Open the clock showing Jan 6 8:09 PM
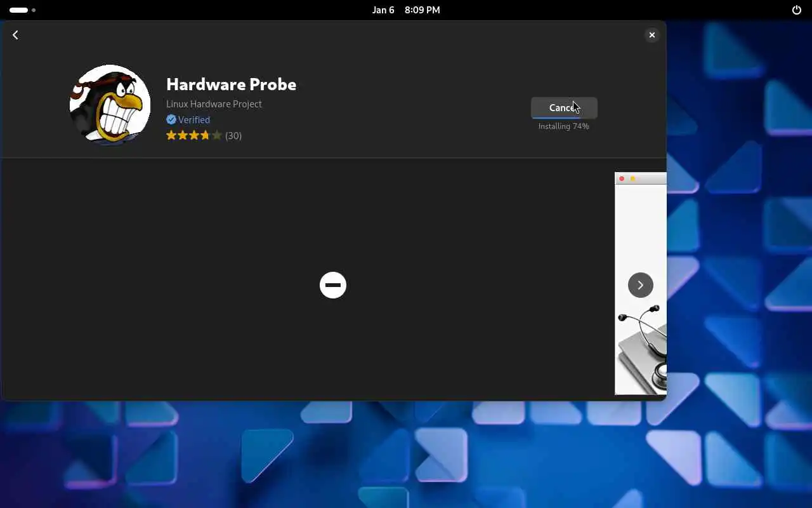 click(x=406, y=10)
